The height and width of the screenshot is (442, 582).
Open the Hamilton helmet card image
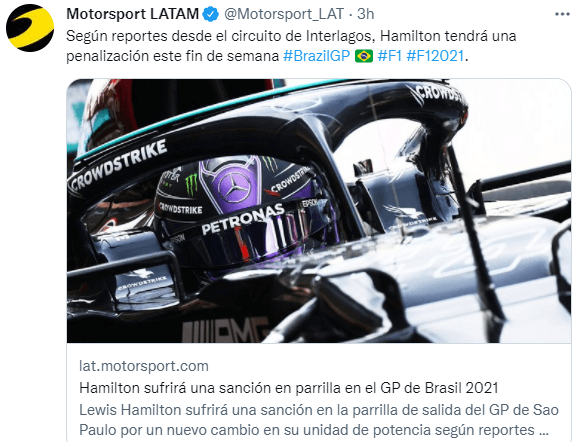click(x=319, y=210)
